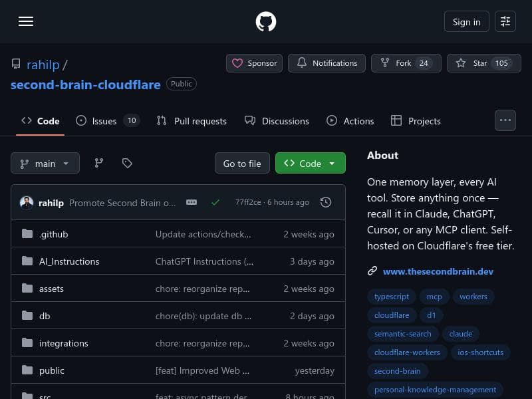Open commit chore(db): update db

point(203,316)
